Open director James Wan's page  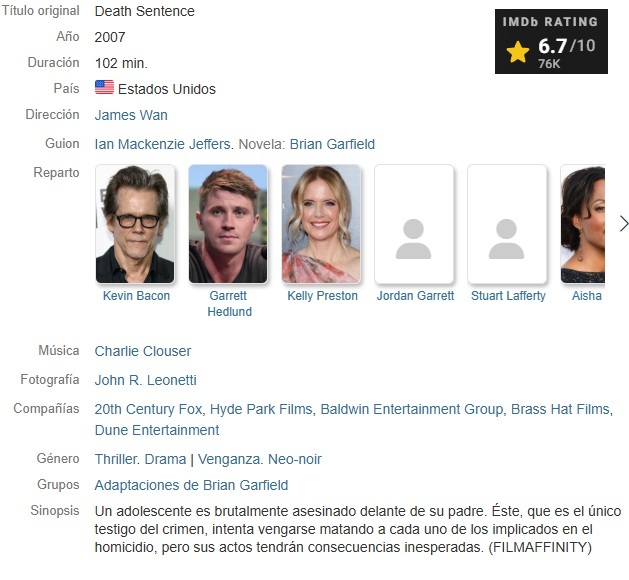[131, 116]
